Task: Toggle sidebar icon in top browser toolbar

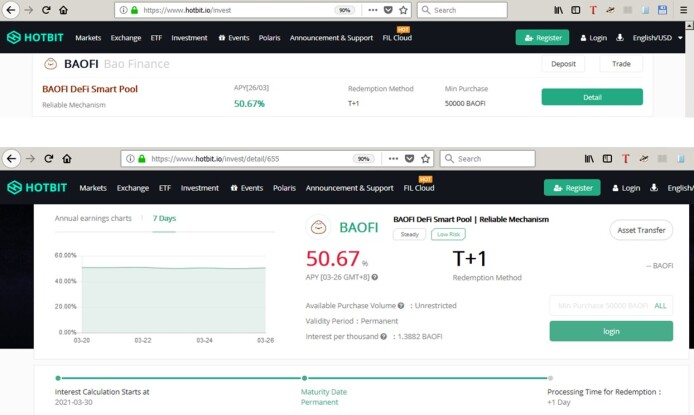Action: [575, 10]
